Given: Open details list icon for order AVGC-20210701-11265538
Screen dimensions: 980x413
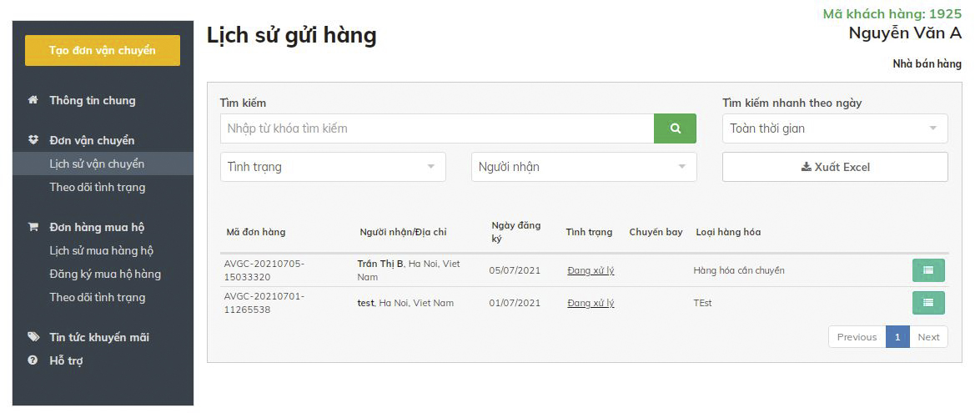Looking at the screenshot, I should 928,303.
